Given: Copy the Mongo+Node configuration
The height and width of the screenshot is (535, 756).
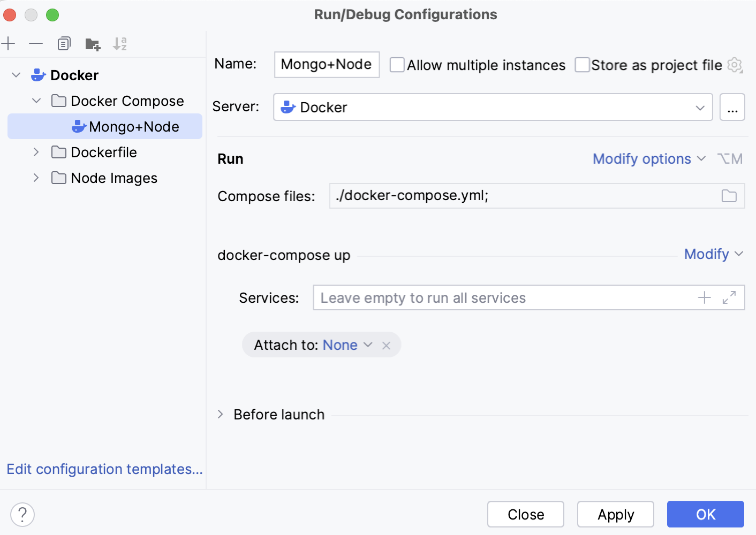Looking at the screenshot, I should point(64,43).
